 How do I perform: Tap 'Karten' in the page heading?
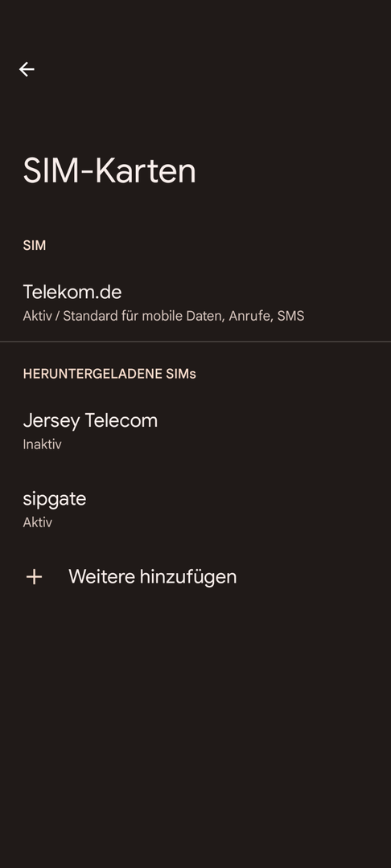click(145, 170)
